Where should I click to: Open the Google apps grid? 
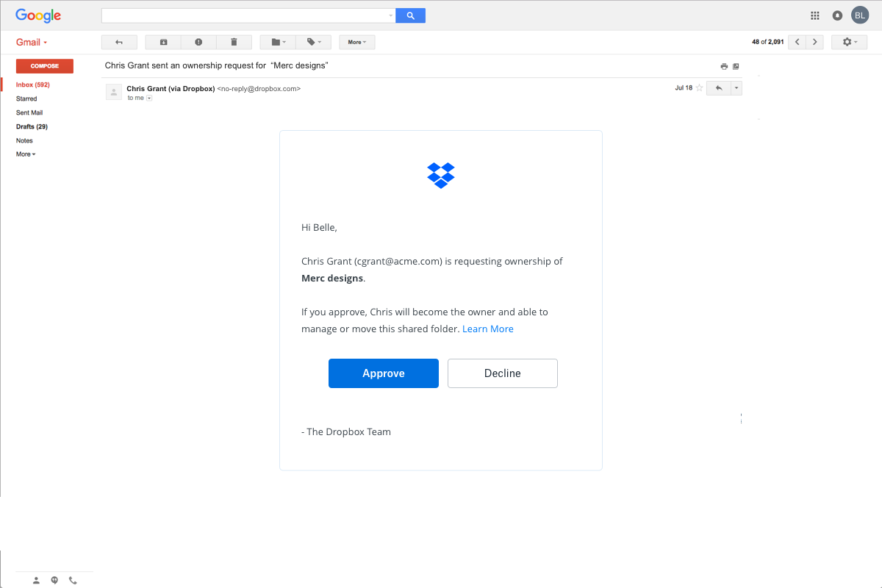point(814,15)
